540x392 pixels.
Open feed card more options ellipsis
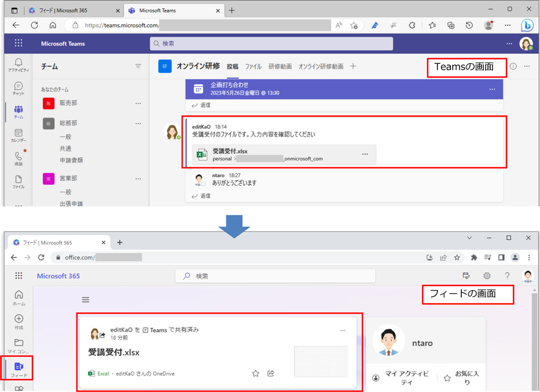pos(343,330)
